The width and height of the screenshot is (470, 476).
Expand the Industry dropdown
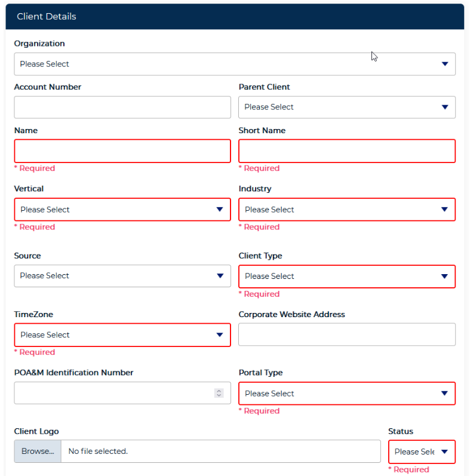click(347, 210)
